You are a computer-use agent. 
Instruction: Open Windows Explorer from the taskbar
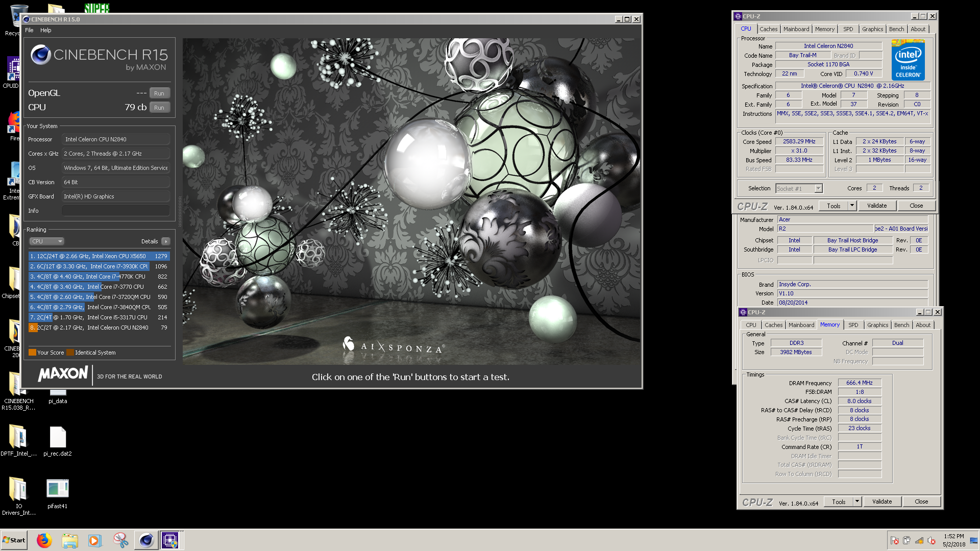(x=70, y=540)
